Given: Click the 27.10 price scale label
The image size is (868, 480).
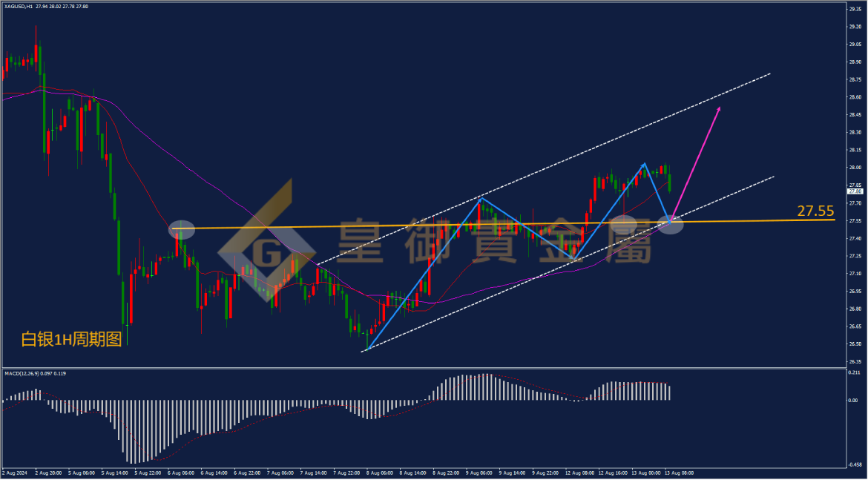Looking at the screenshot, I should [x=855, y=274].
